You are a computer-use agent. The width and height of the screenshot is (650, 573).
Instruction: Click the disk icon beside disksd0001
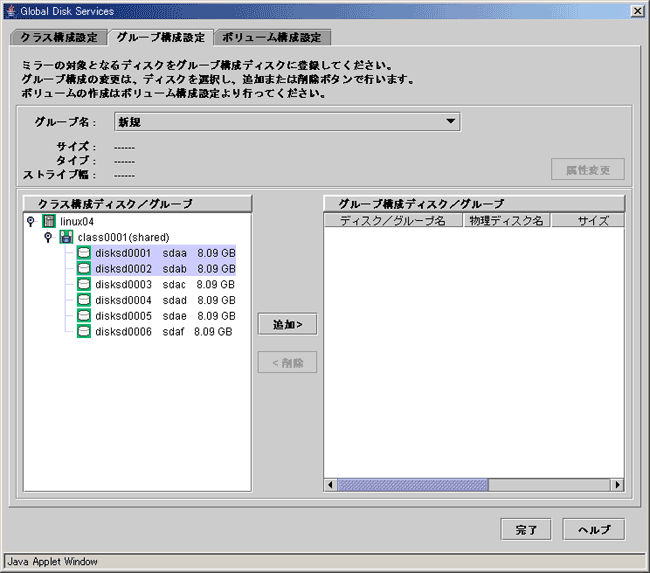(x=84, y=253)
